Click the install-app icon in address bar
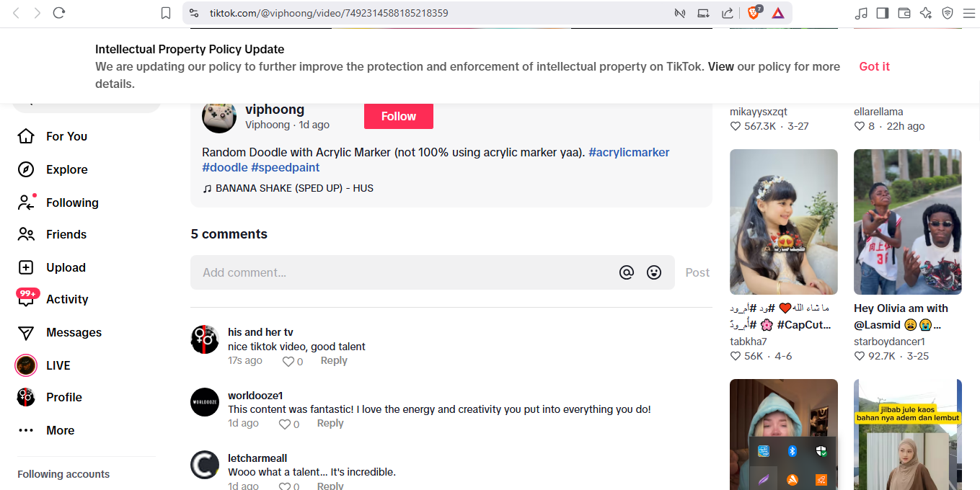This screenshot has width=980, height=490. click(703, 13)
